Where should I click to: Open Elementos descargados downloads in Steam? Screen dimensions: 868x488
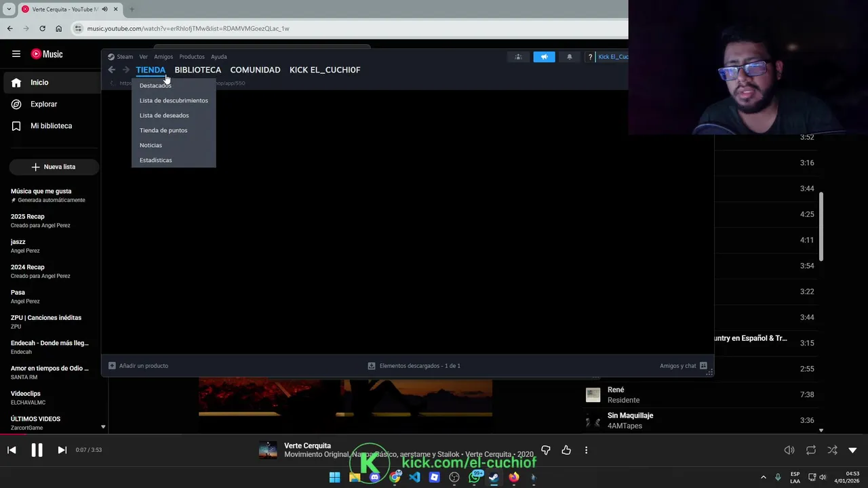point(414,366)
